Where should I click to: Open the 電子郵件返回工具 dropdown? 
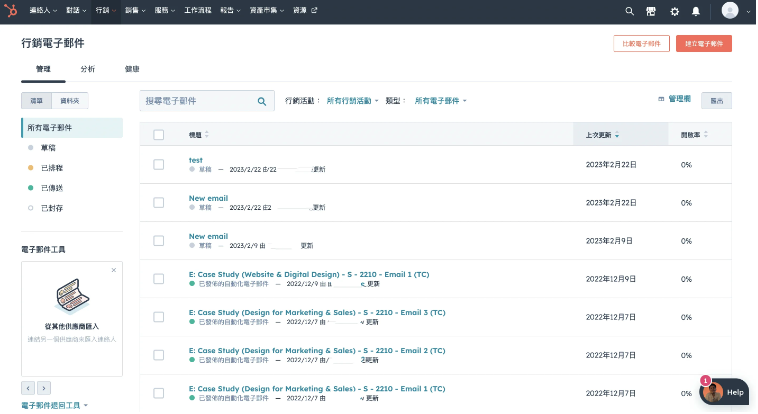(x=56, y=405)
